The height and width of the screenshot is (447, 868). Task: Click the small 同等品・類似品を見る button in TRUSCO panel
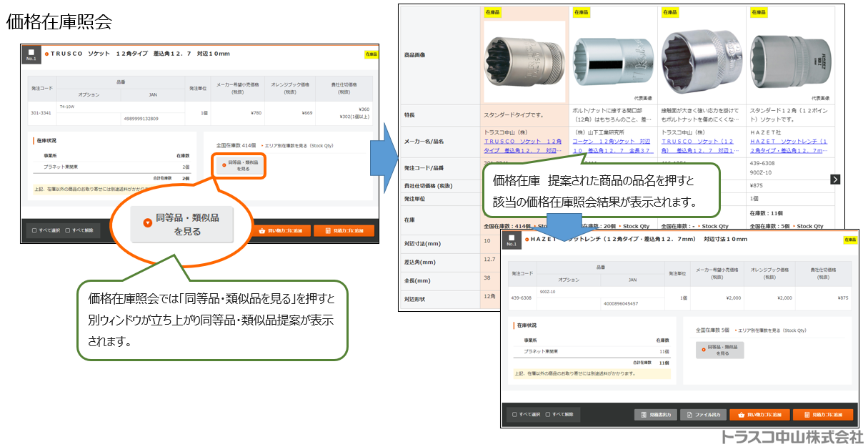[239, 166]
